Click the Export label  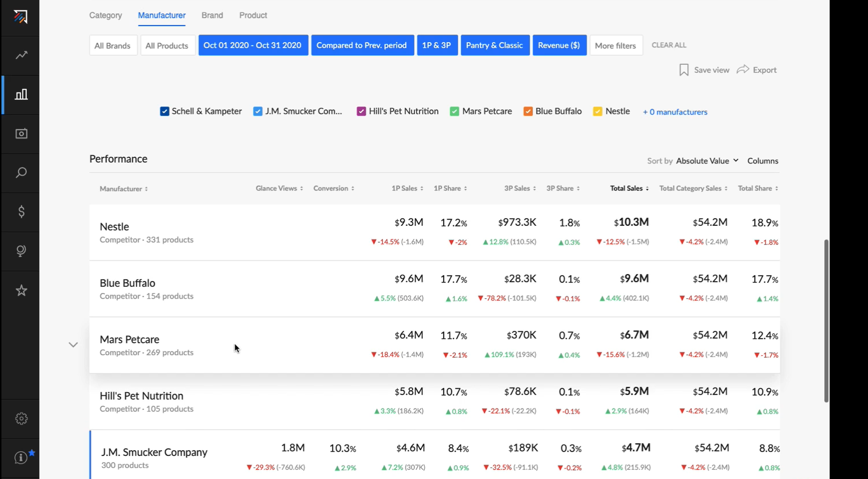[x=764, y=70]
